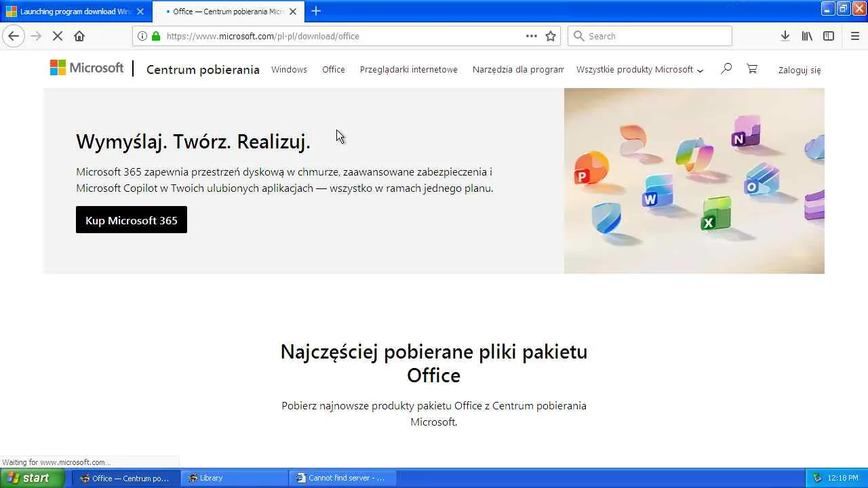This screenshot has height=488, width=868.
Task: Click the forward navigation arrow
Action: point(36,36)
